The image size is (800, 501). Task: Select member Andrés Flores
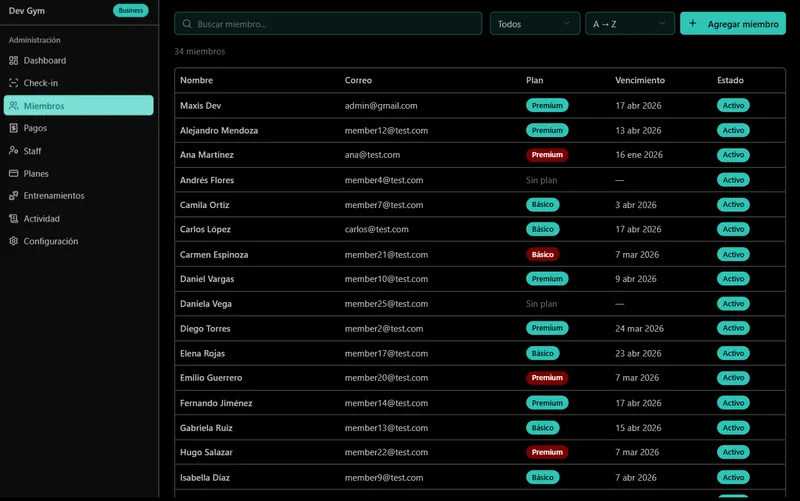click(207, 180)
